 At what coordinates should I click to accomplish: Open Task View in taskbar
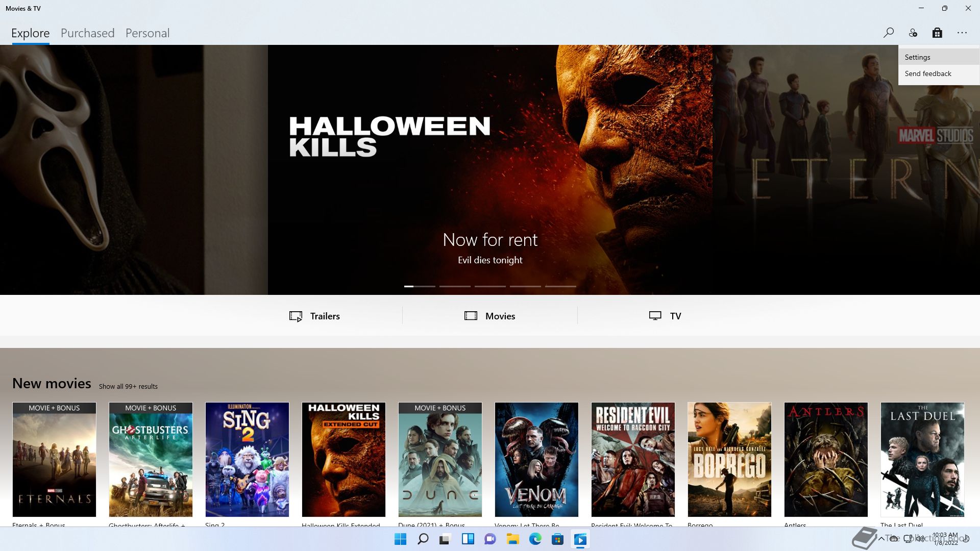point(445,539)
